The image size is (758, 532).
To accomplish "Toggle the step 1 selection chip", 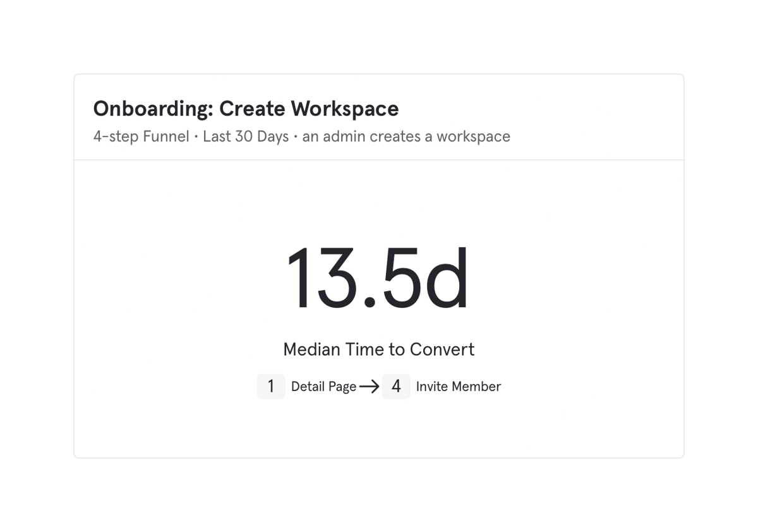I will 271,386.
